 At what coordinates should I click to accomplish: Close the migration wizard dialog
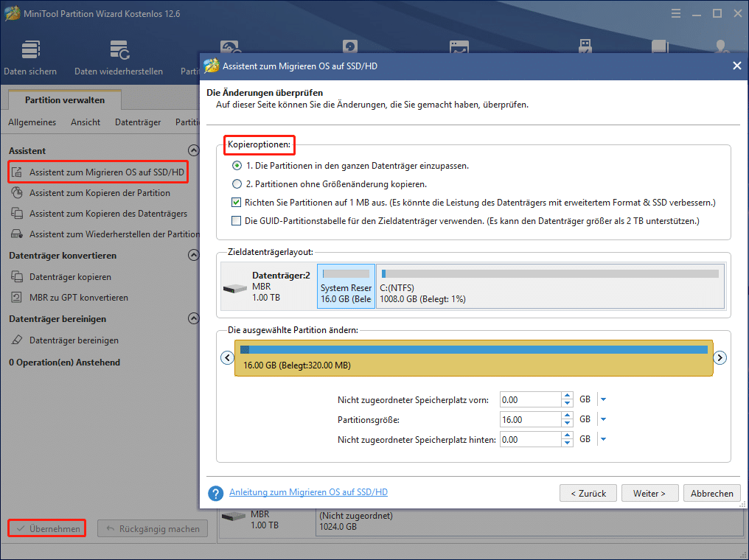click(737, 66)
